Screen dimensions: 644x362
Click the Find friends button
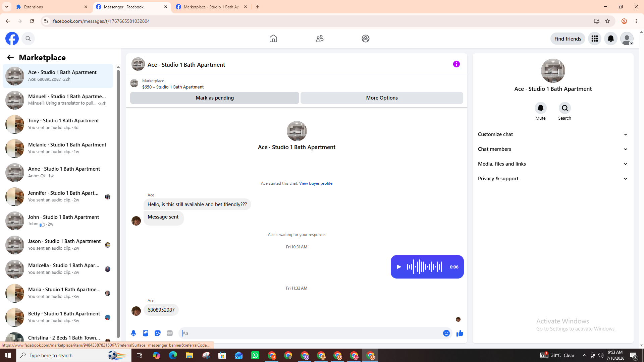point(568,39)
